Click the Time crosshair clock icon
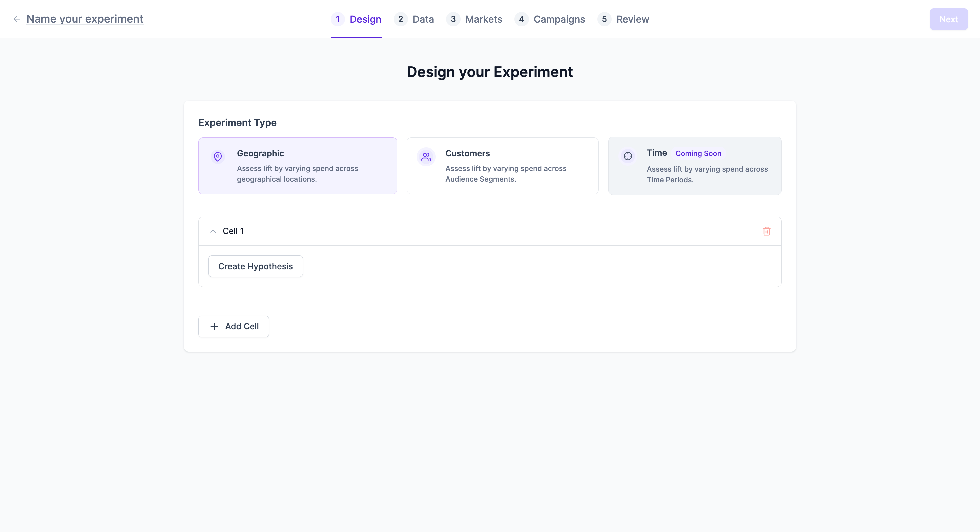 click(628, 156)
